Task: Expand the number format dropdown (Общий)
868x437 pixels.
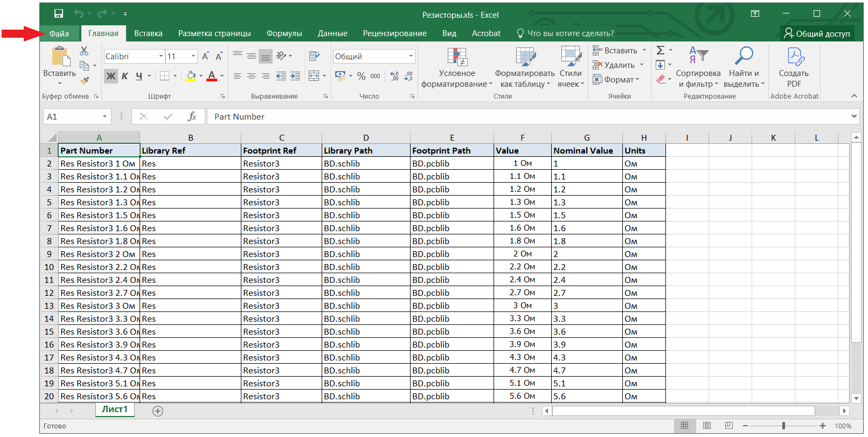Action: click(411, 57)
